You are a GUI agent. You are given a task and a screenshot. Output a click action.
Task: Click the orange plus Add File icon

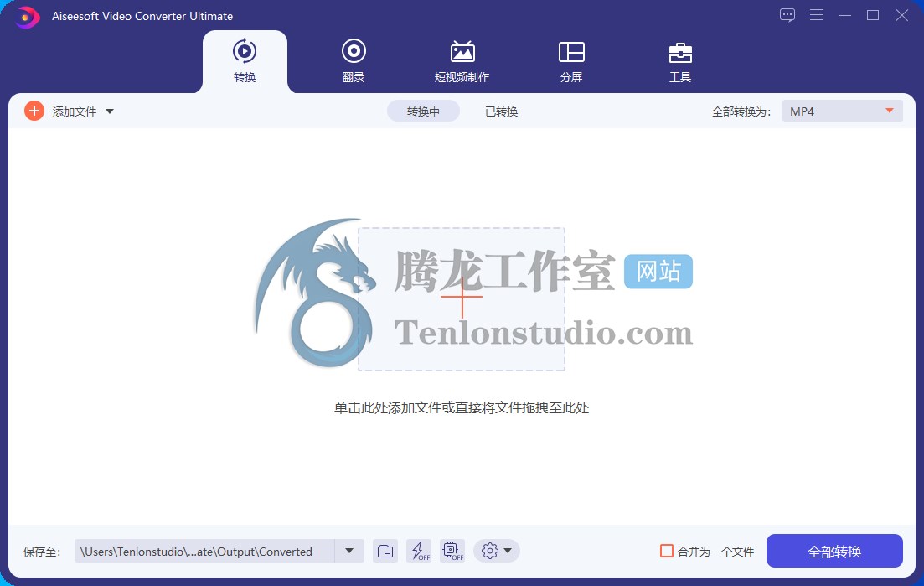click(x=34, y=111)
